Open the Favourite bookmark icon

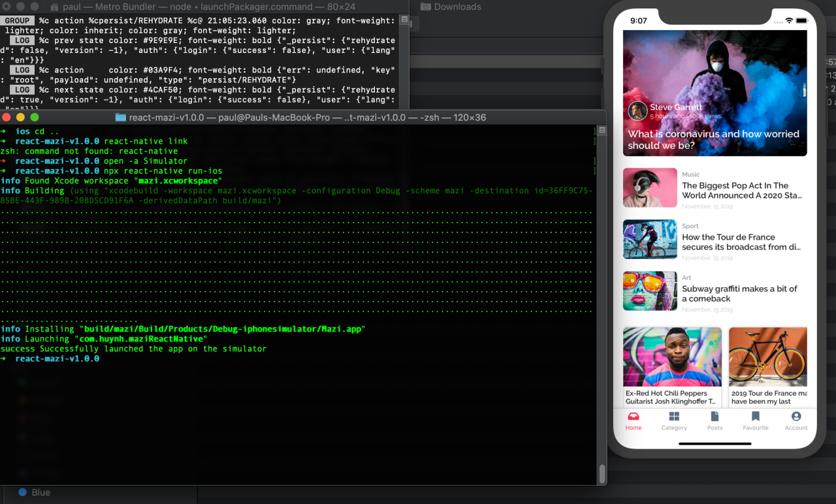click(x=756, y=417)
